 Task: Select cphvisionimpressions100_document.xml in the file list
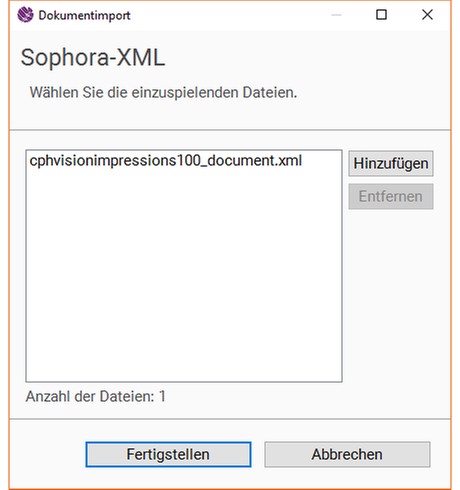[166, 161]
